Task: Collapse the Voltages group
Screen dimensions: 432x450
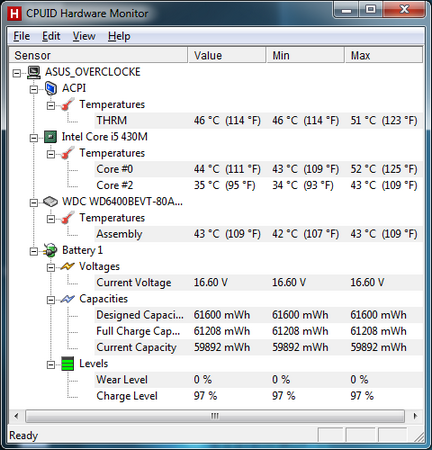Action: (x=51, y=268)
